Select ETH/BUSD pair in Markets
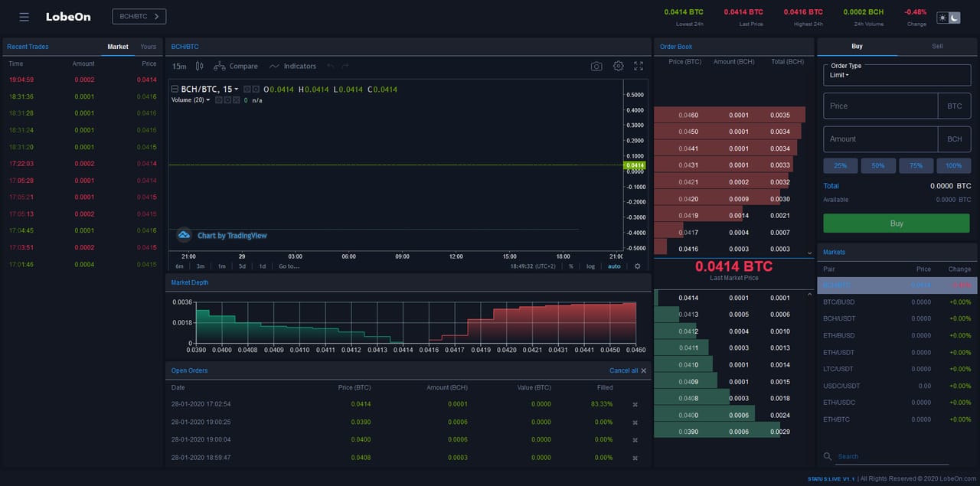 pos(897,335)
